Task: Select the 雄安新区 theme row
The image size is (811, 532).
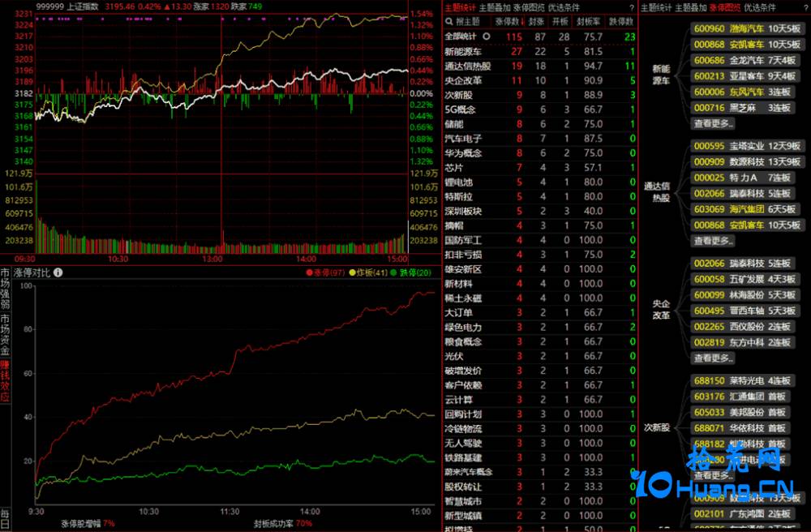Action: 540,269
